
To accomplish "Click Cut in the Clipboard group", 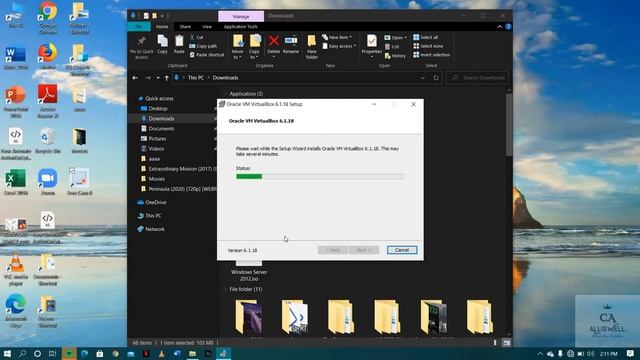I will 197,37.
